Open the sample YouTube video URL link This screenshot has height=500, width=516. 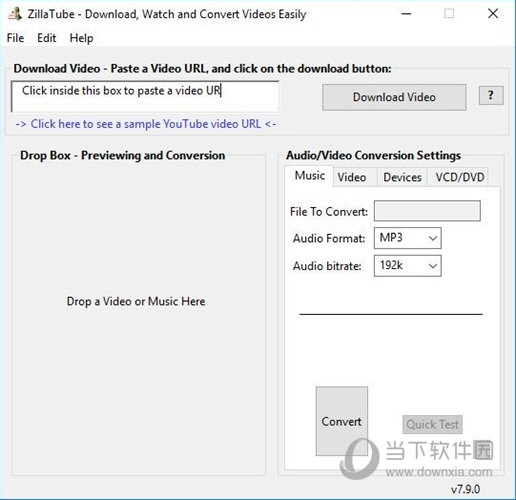coord(146,124)
